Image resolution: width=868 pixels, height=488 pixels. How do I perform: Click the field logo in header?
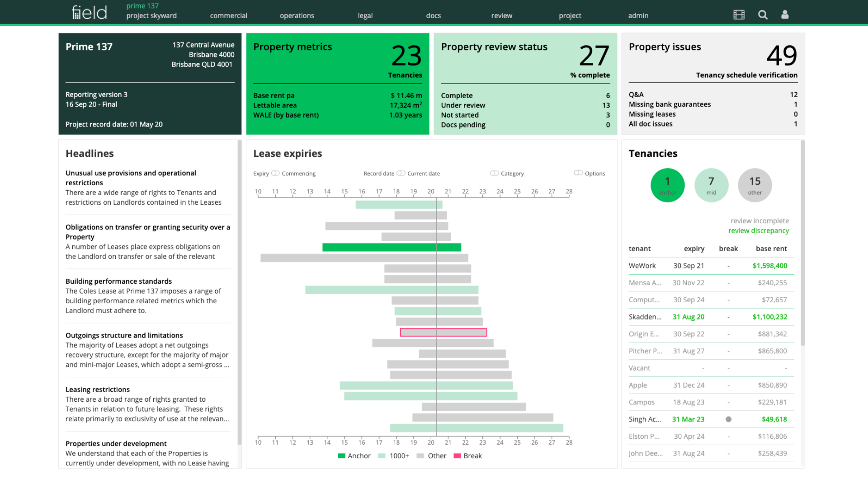pos(89,12)
